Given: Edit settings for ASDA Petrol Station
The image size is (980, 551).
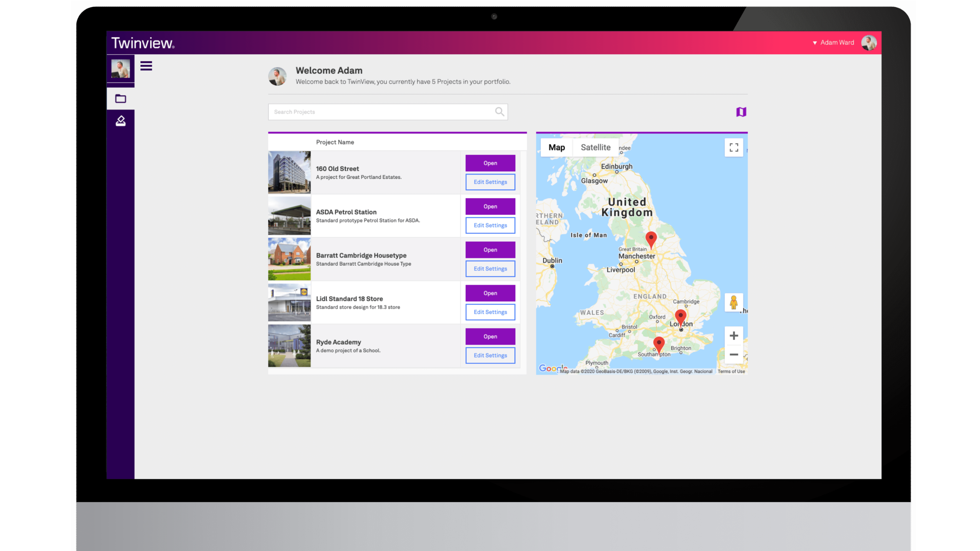Looking at the screenshot, I should coord(490,225).
